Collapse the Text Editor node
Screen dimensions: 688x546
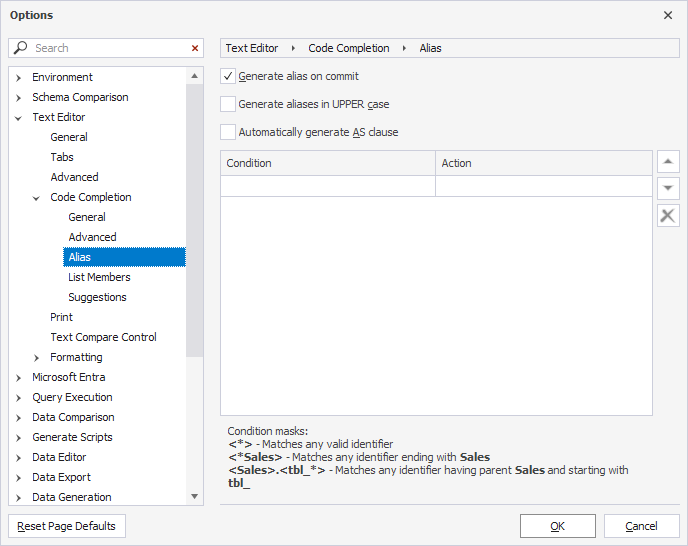(18, 118)
